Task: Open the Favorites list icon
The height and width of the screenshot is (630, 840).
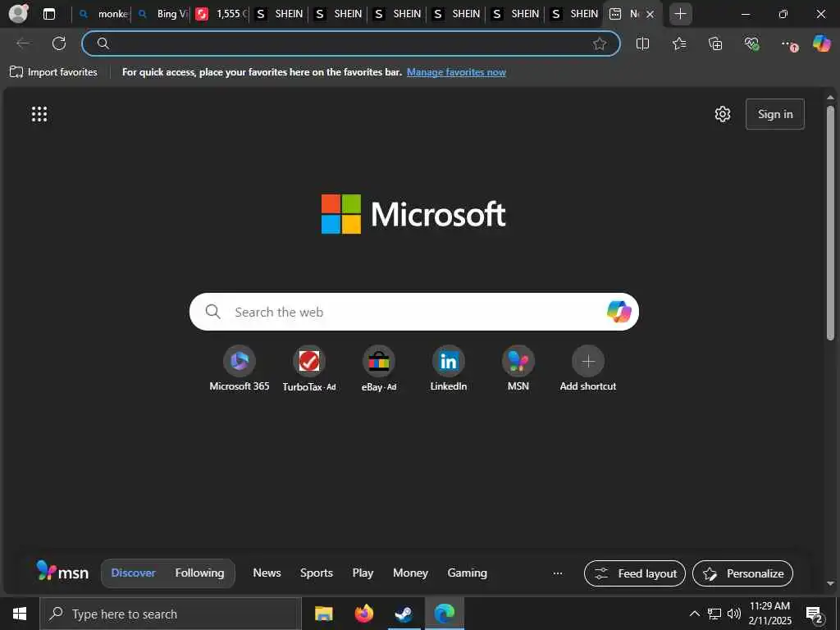Action: click(679, 43)
